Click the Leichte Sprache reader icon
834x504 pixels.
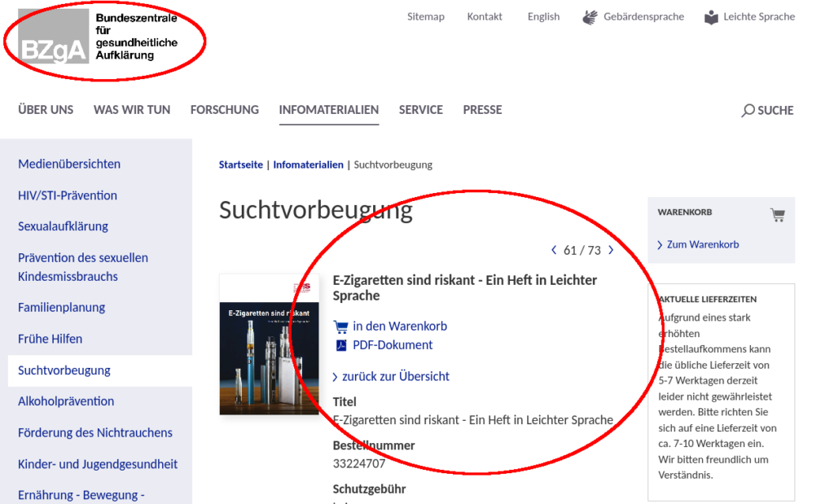pos(712,17)
